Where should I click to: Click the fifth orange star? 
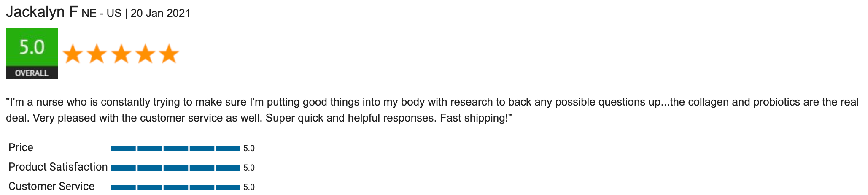(x=169, y=54)
